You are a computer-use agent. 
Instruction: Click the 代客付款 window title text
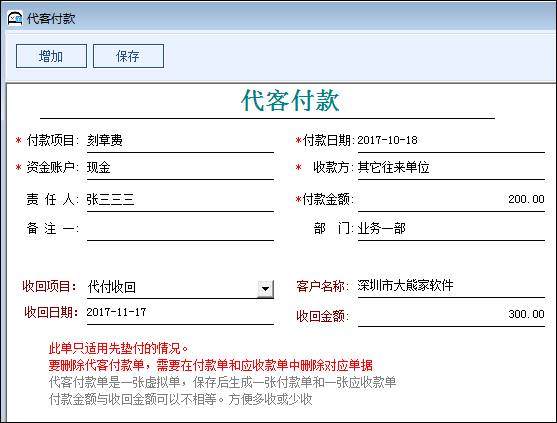[x=51, y=18]
